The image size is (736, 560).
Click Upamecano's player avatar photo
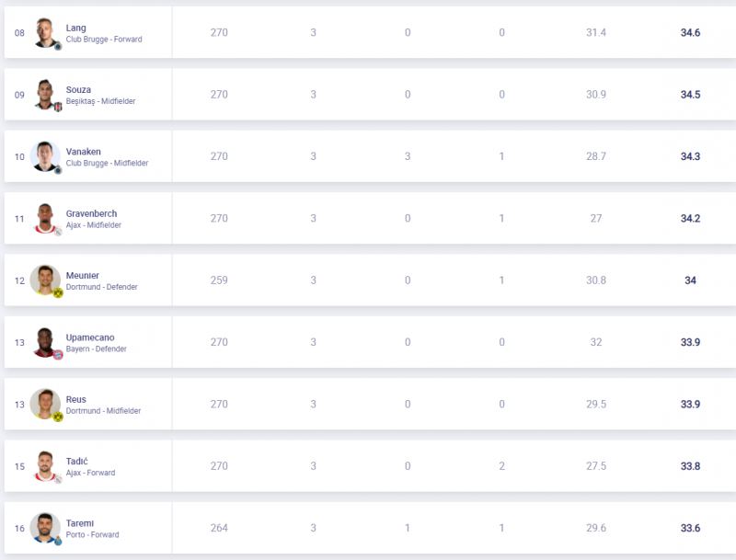point(46,343)
